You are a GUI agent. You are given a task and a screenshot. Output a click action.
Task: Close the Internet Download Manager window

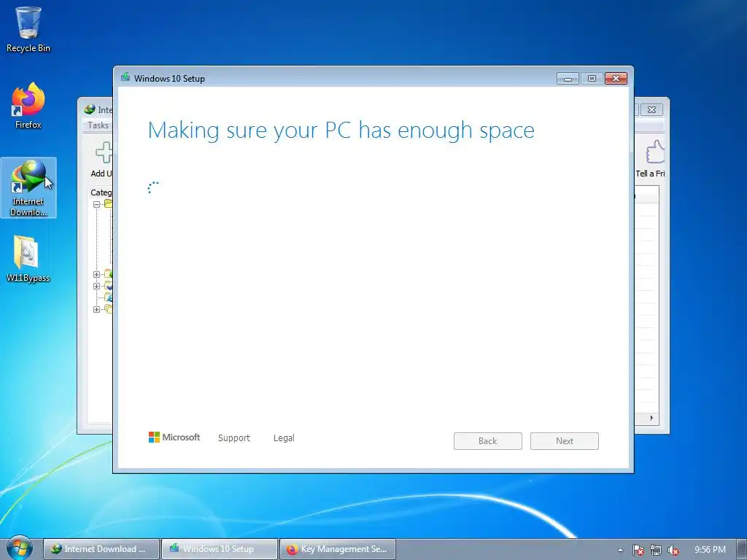pos(651,109)
